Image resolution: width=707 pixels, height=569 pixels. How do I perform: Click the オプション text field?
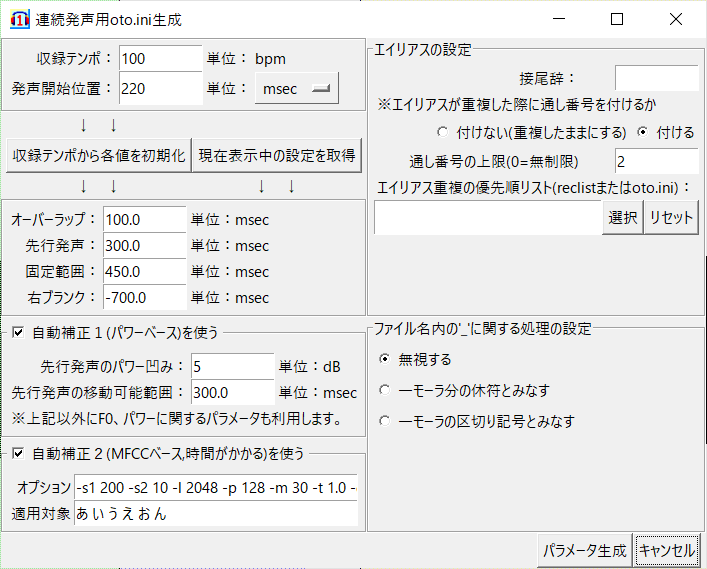pos(216,487)
